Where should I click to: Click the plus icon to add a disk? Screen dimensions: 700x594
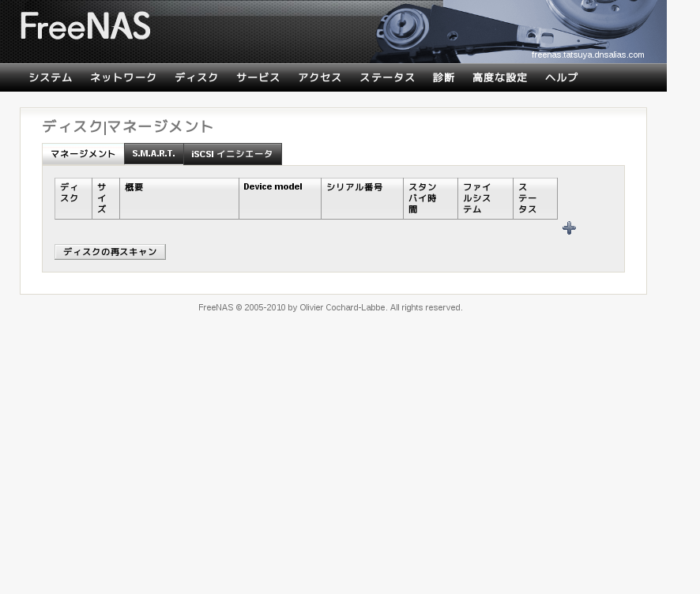(x=569, y=228)
